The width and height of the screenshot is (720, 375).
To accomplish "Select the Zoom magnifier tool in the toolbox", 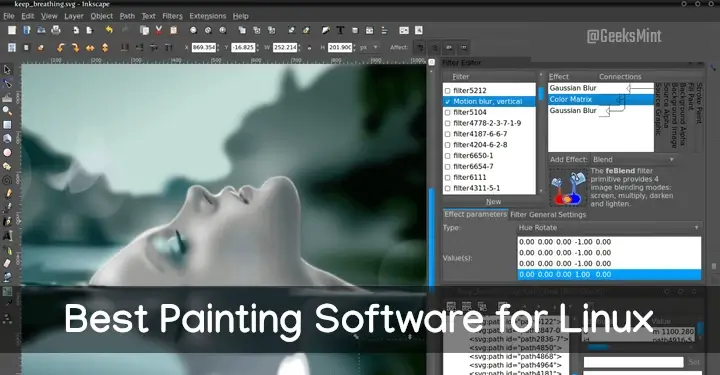I will [7, 111].
